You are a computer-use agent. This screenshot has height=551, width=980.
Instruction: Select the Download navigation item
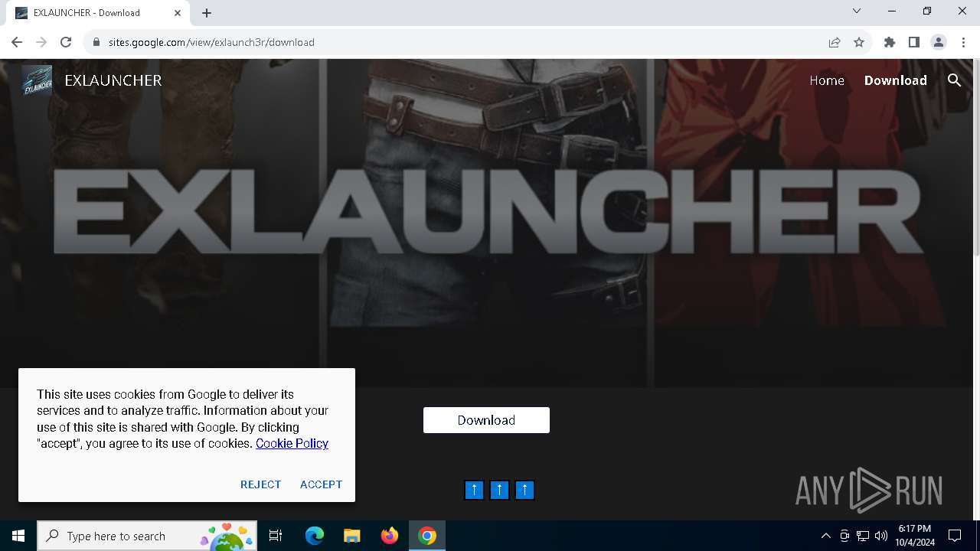pyautogui.click(x=896, y=80)
